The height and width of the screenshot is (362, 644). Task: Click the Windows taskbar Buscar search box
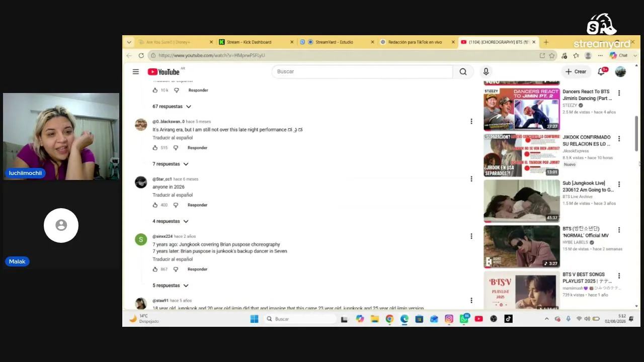[x=300, y=319]
